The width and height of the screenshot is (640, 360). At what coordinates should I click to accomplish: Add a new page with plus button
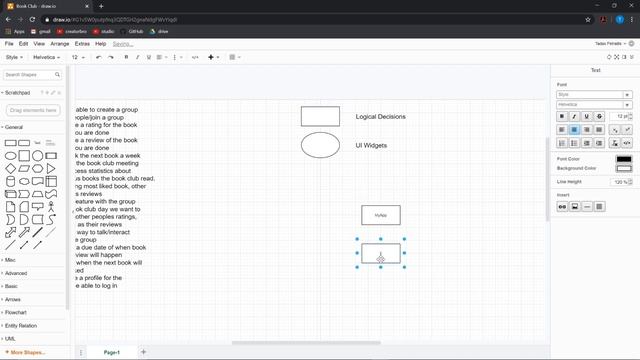[143, 352]
